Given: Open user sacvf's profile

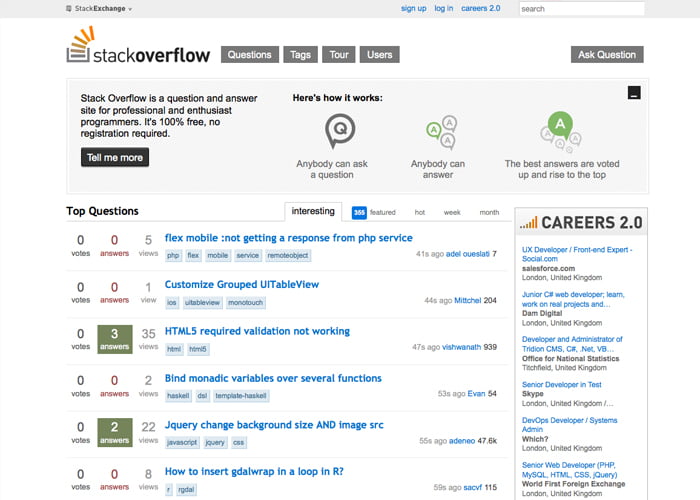Looking at the screenshot, I should 473,488.
